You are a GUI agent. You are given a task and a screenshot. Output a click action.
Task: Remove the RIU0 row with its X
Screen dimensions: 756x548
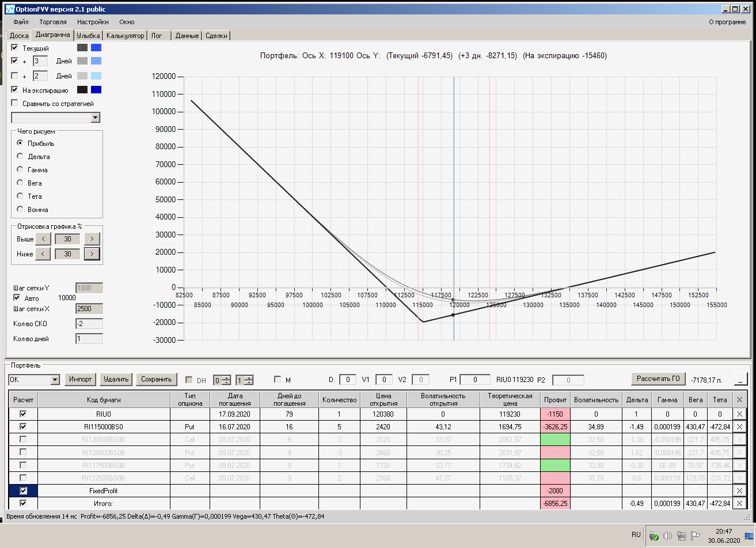click(x=740, y=414)
